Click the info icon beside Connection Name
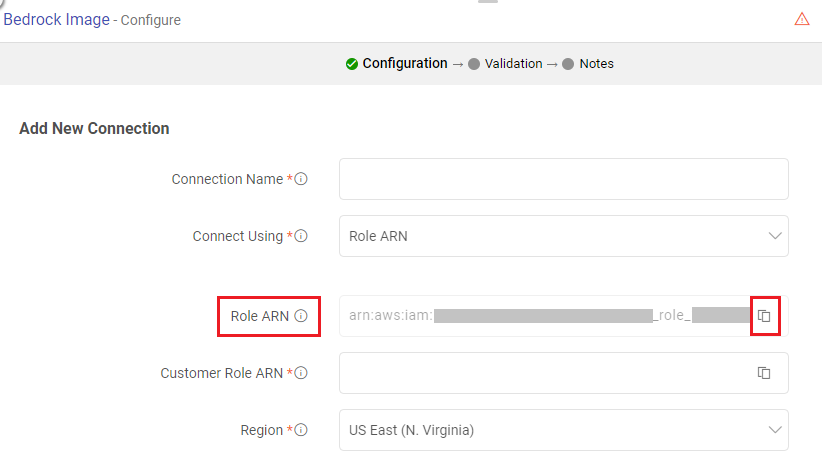The height and width of the screenshot is (458, 822). click(x=301, y=179)
